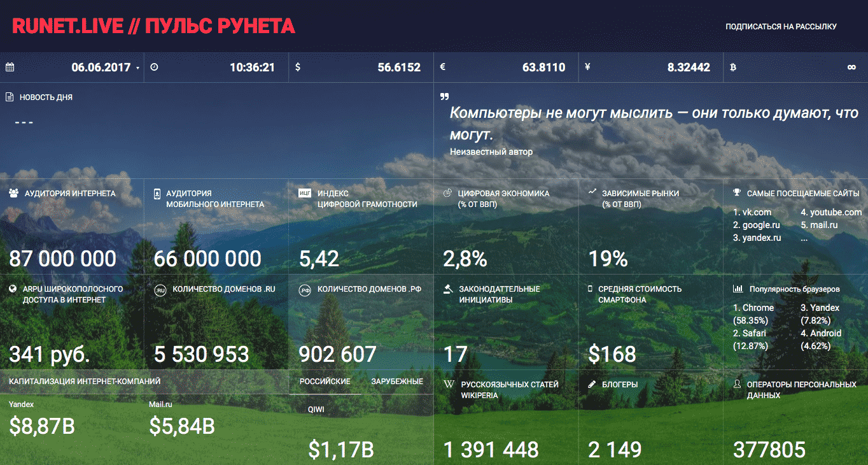Click the dollar sign currency icon

(x=298, y=67)
